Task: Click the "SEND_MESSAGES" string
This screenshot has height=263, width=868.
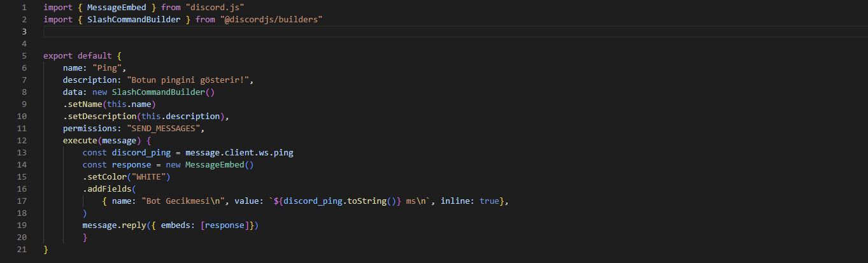Action: [164, 129]
